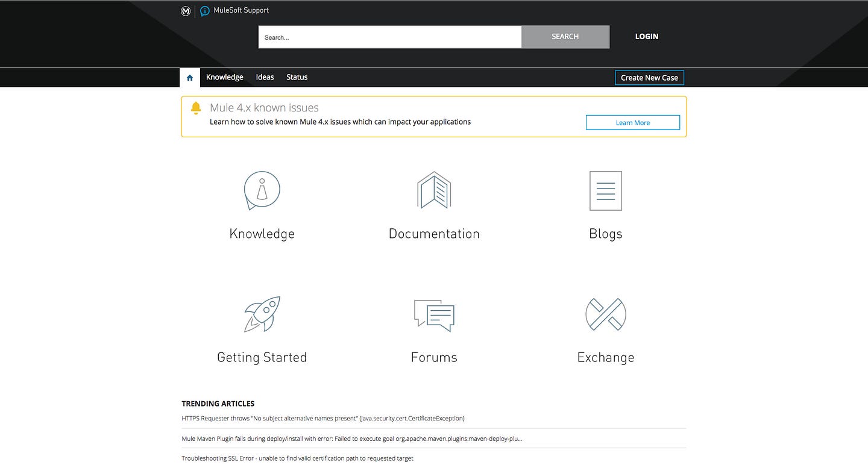868x468 pixels.
Task: Click Learn More in the banner
Action: tap(633, 122)
